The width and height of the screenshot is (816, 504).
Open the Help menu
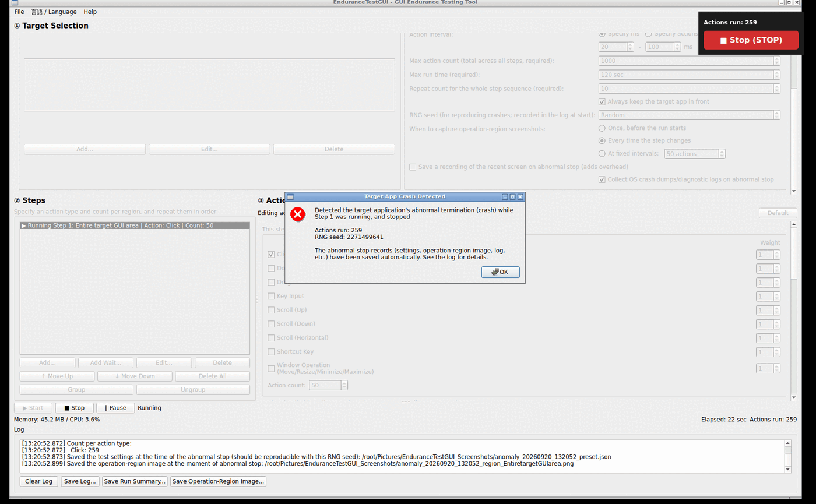click(x=90, y=12)
